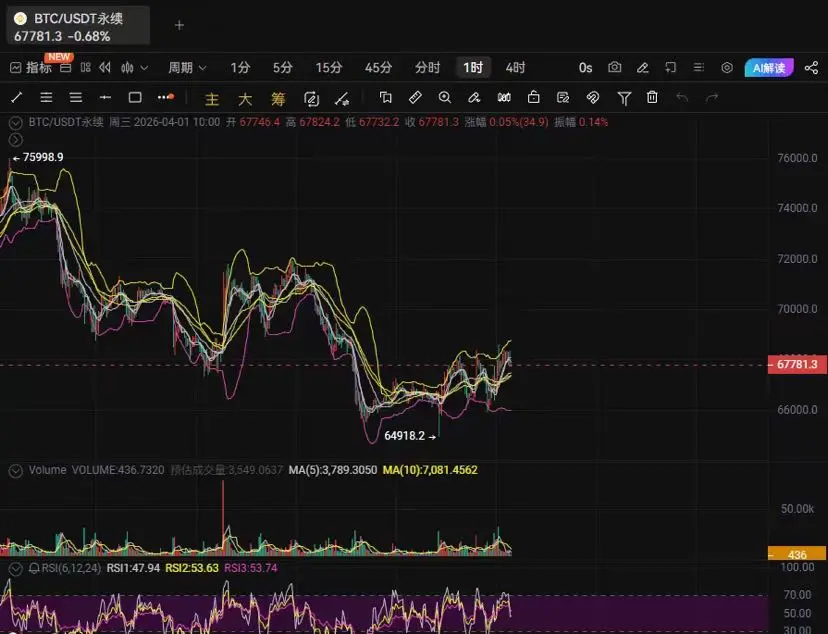The image size is (828, 634).
Task: Toggle the 大 overlay indicator
Action: [244, 99]
